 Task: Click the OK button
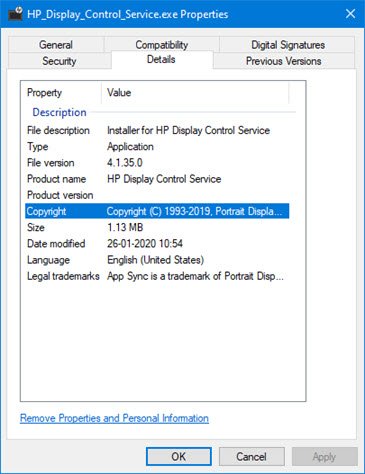179,456
